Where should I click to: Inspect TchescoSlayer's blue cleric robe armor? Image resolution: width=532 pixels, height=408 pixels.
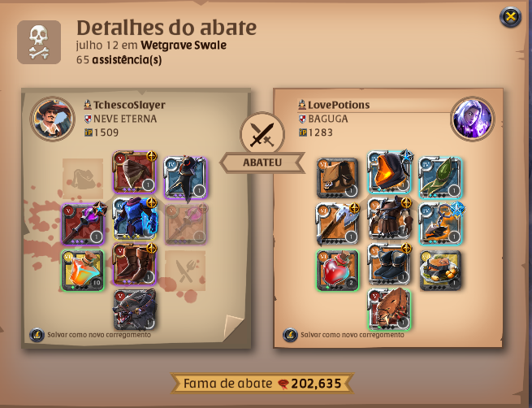click(134, 219)
